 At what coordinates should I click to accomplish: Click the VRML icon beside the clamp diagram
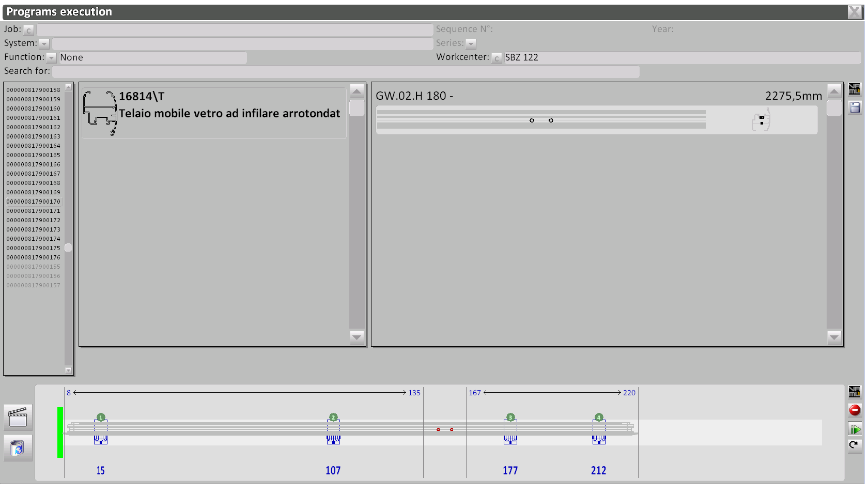(x=855, y=392)
